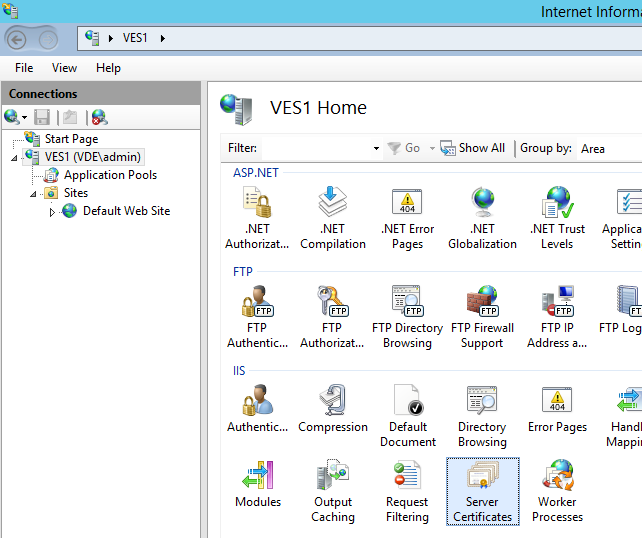Open FTP Authentication feature
This screenshot has height=538, width=642.
coord(257,316)
